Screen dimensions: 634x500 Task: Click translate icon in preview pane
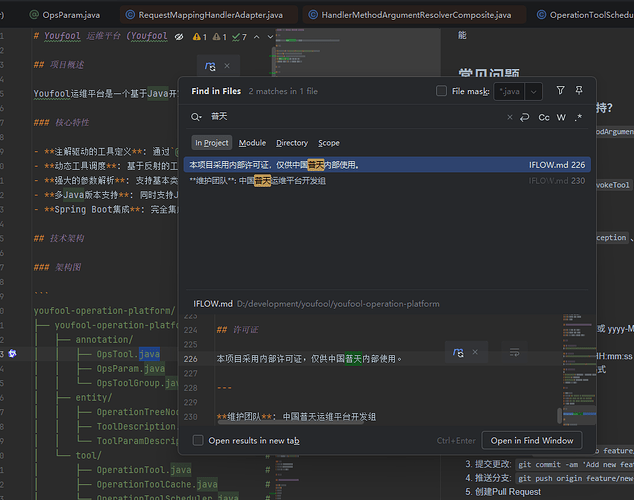coord(458,352)
